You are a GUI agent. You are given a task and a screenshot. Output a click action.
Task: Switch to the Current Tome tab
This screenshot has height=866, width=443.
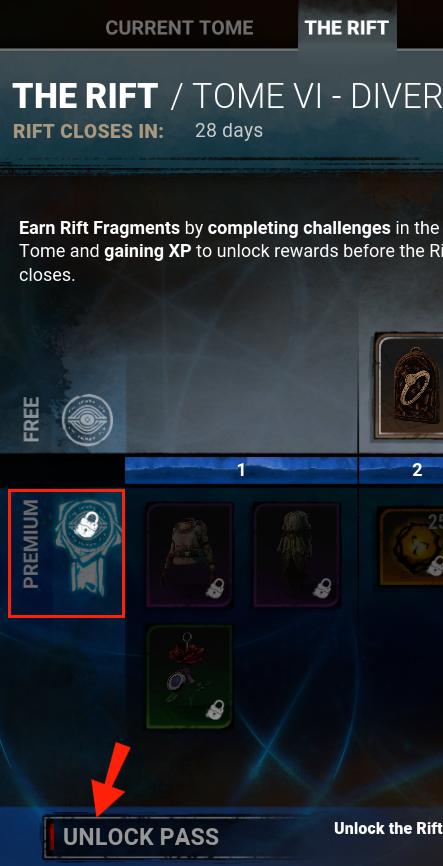[x=179, y=28]
